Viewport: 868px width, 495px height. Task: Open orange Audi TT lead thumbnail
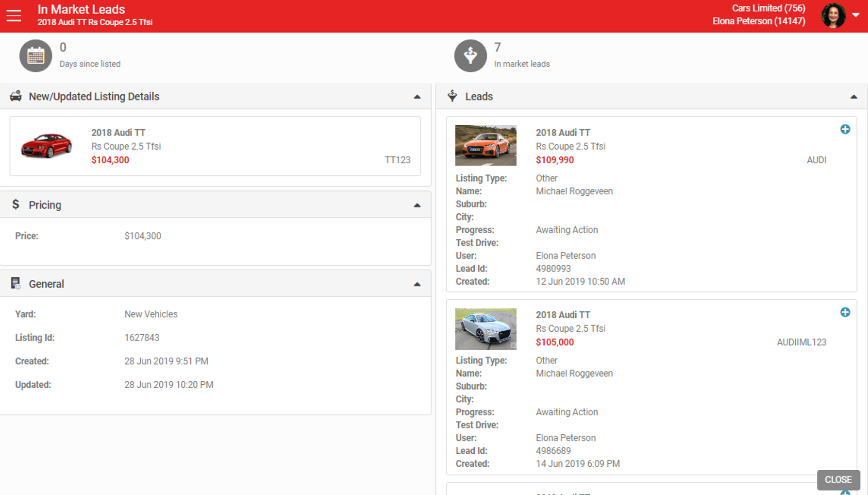click(486, 145)
